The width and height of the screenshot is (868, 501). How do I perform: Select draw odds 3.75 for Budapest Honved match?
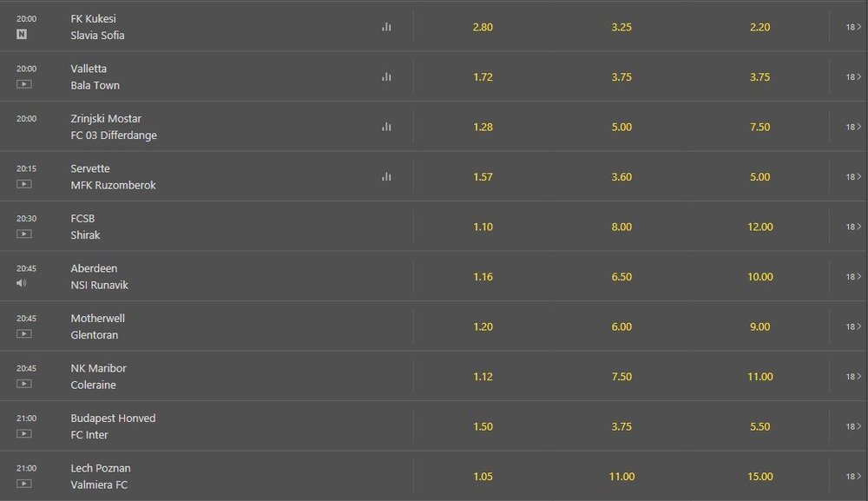point(621,426)
